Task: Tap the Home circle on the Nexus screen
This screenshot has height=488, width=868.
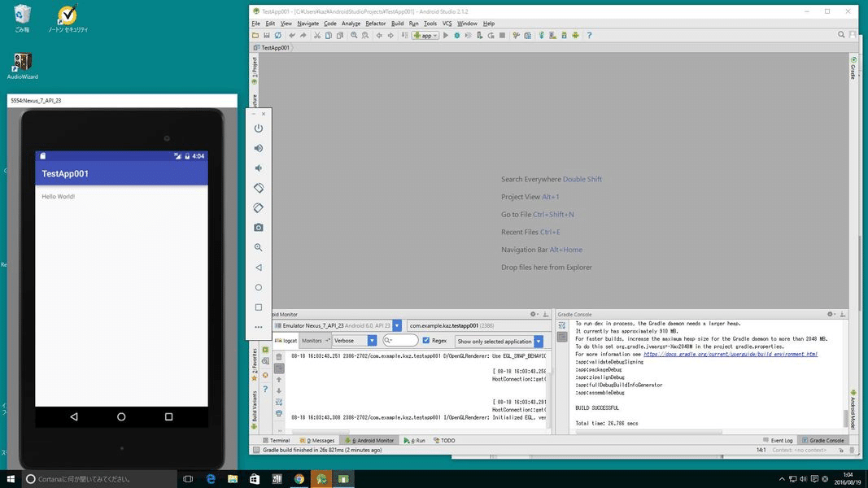Action: pyautogui.click(x=121, y=416)
